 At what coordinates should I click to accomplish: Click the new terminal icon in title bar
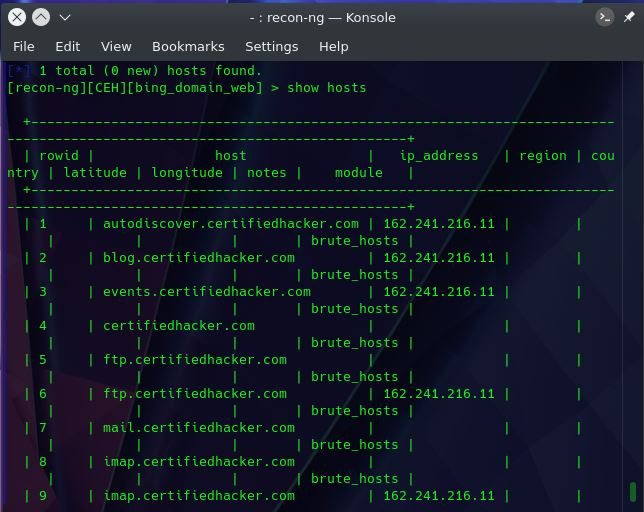click(605, 17)
